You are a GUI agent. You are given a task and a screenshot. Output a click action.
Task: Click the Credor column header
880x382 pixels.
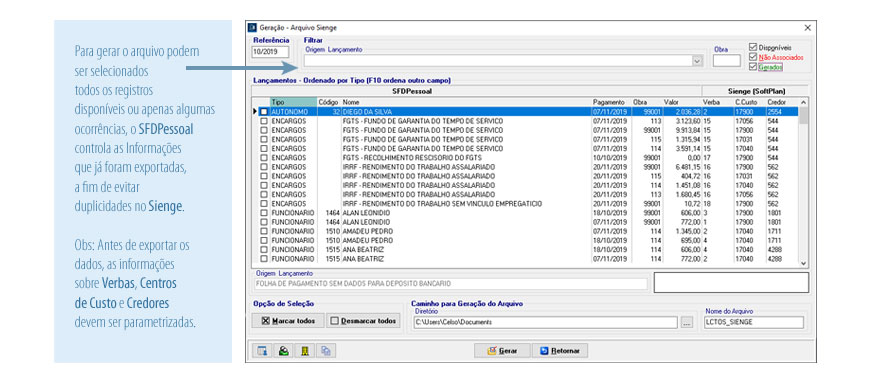coord(782,103)
